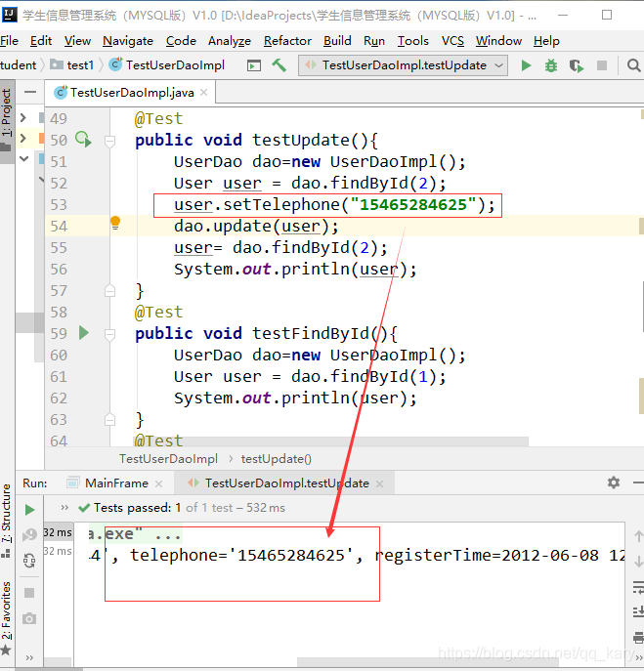Screen dimensions: 644x671
Task: Collapse testUpdate method fold at line 50
Action: [110, 141]
